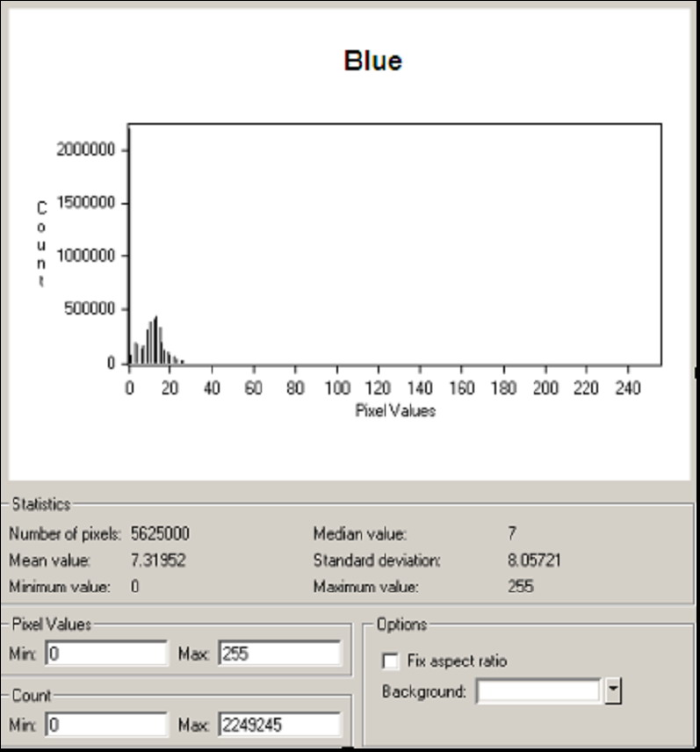This screenshot has width=700, height=752.
Task: Click the Background color swatch field
Action: pyautogui.click(x=538, y=691)
